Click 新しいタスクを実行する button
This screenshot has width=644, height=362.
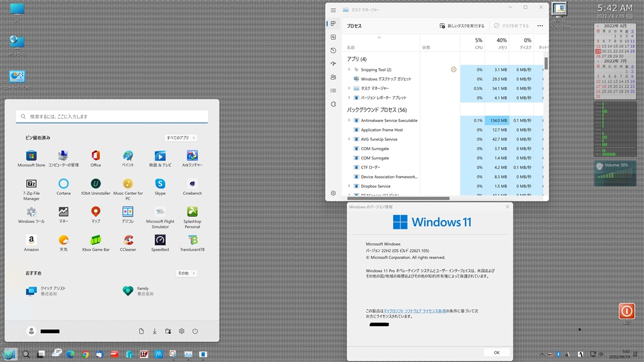click(462, 26)
